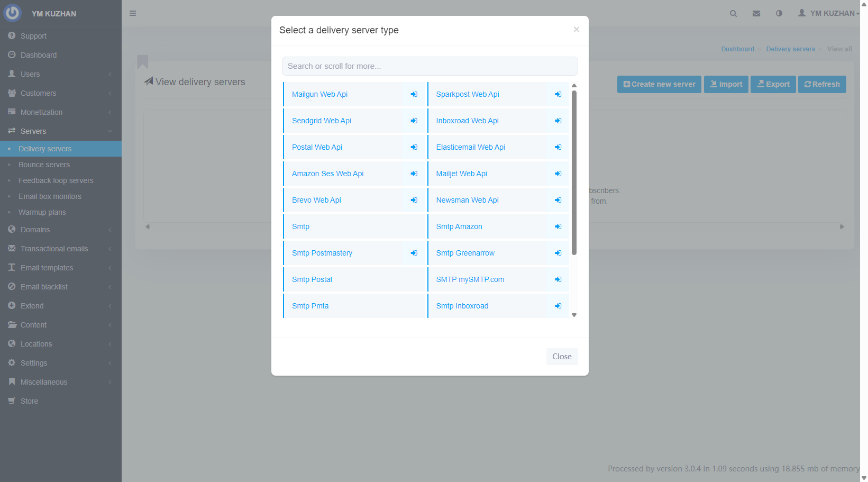Click the Create new server button
Image resolution: width=868 pixels, height=482 pixels.
pos(659,84)
